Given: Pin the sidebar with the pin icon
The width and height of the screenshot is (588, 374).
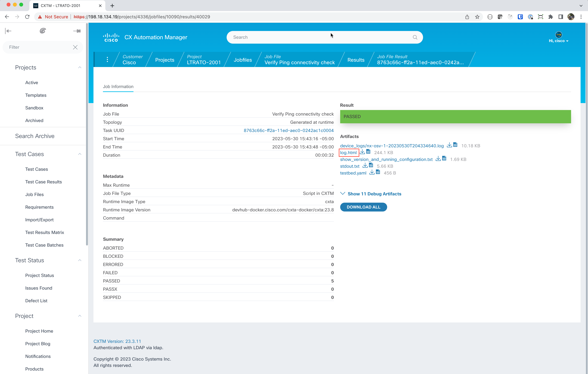Looking at the screenshot, I should (77, 31).
